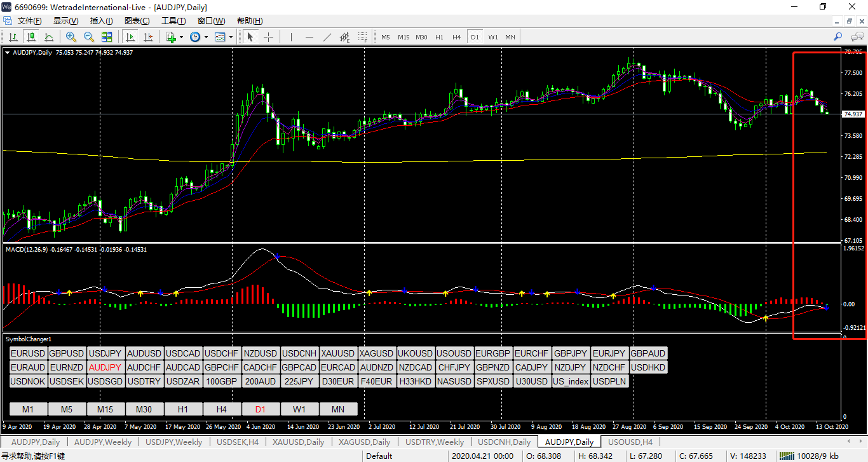Switch to the XAUUSD,Daily chart tab
This screenshot has height=462, width=868.
coord(298,442)
